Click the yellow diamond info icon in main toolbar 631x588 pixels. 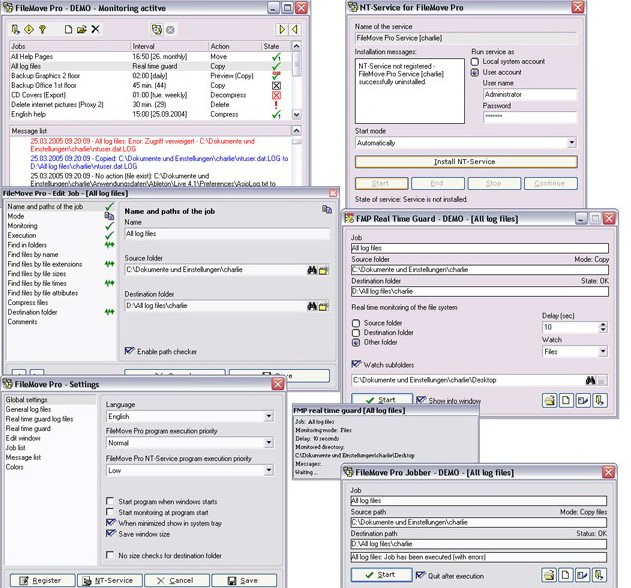tap(29, 29)
